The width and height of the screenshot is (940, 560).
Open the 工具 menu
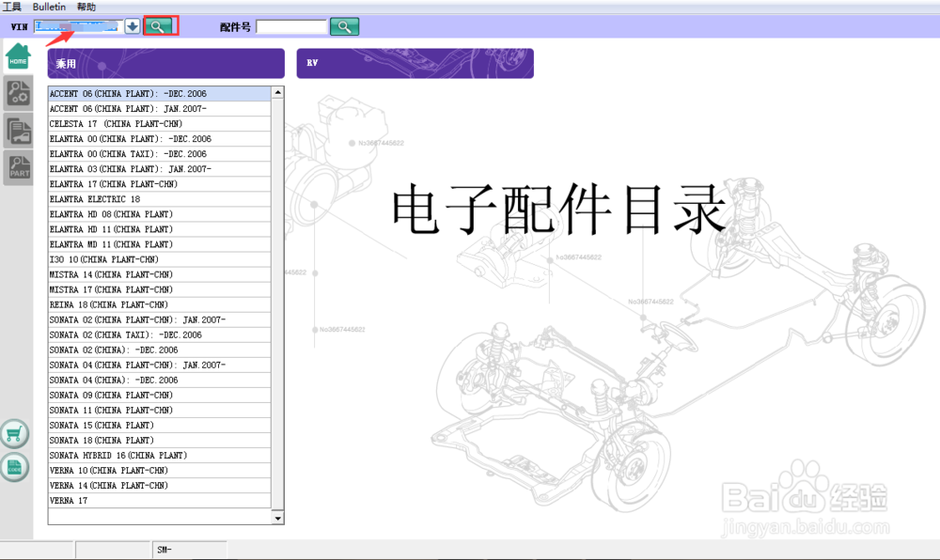12,7
